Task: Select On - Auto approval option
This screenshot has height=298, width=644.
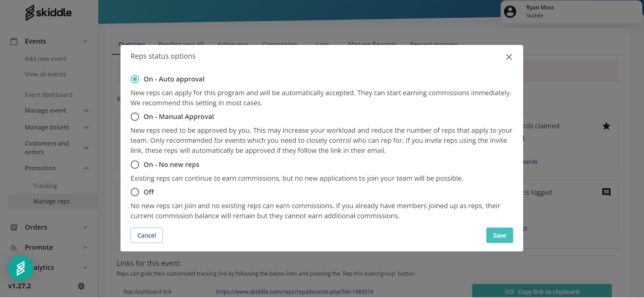Action: pos(135,79)
